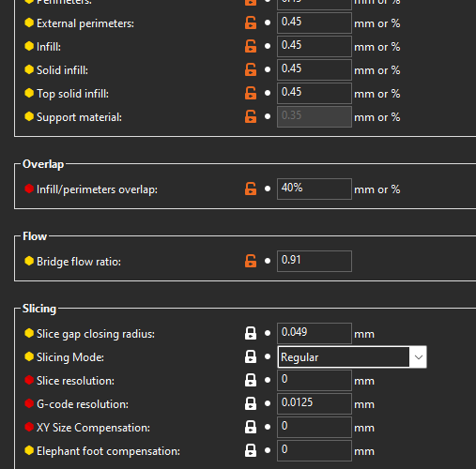Click the reset dot beside Elephant foot compensation
Image resolution: width=476 pixels, height=469 pixels.
point(268,450)
